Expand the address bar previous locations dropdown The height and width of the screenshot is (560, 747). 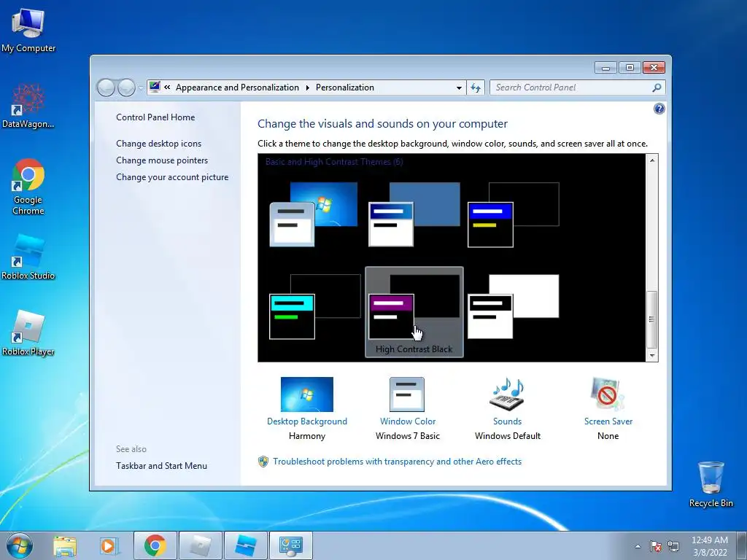(x=459, y=88)
